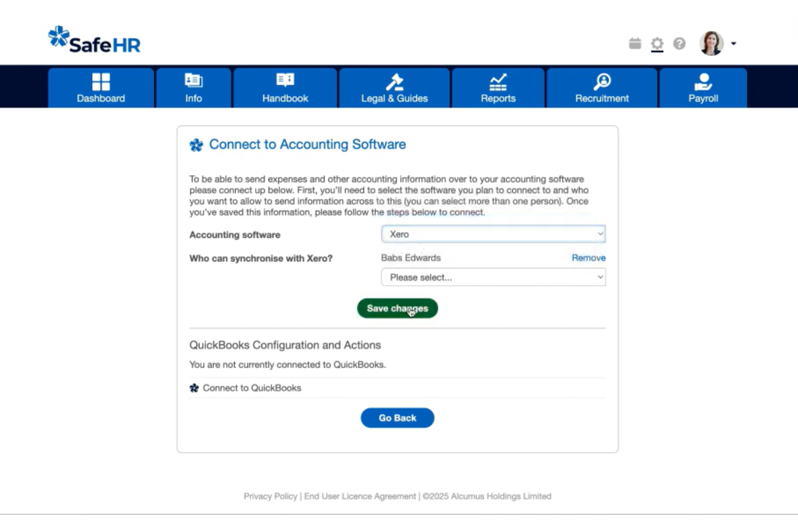Image resolution: width=798 pixels, height=532 pixels.
Task: Click the Legal & Guides gavel icon
Action: pos(394,81)
